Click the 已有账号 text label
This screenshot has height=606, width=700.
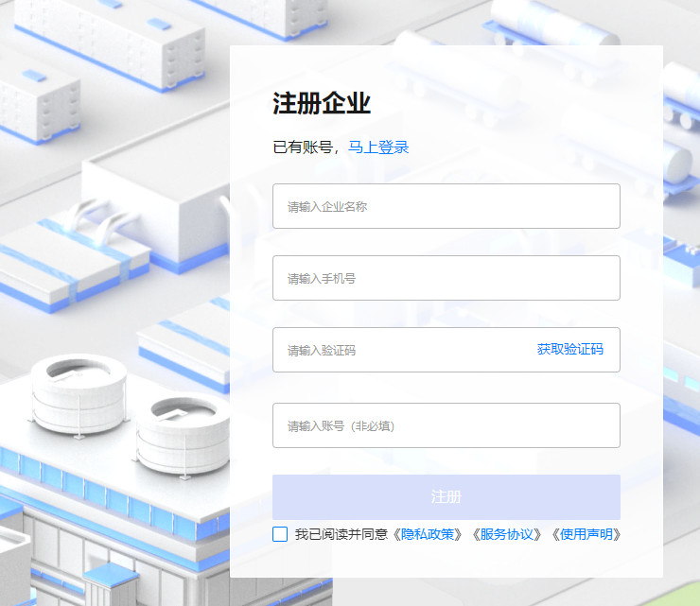point(303,147)
